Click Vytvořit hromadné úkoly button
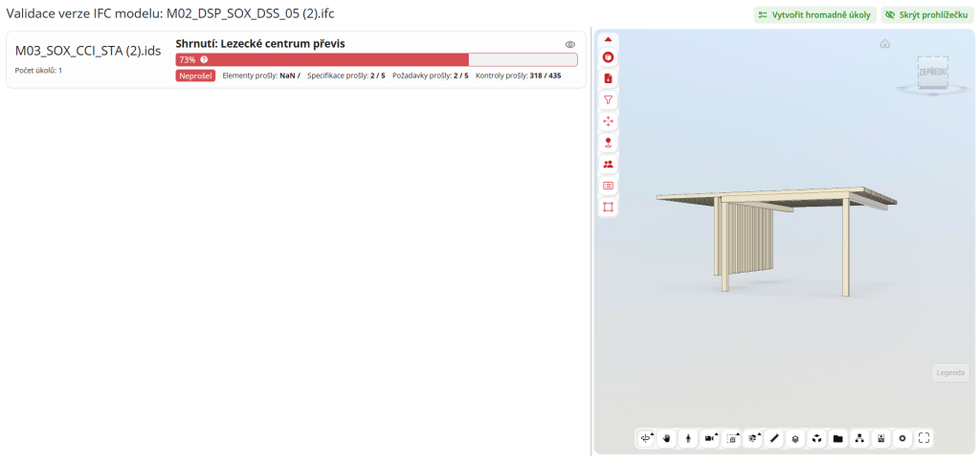Viewport: 980px width, 463px height. pos(813,15)
